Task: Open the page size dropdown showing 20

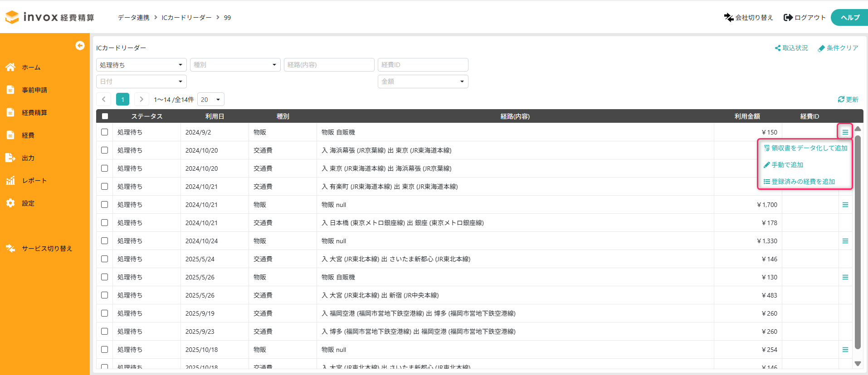Action: (211, 100)
